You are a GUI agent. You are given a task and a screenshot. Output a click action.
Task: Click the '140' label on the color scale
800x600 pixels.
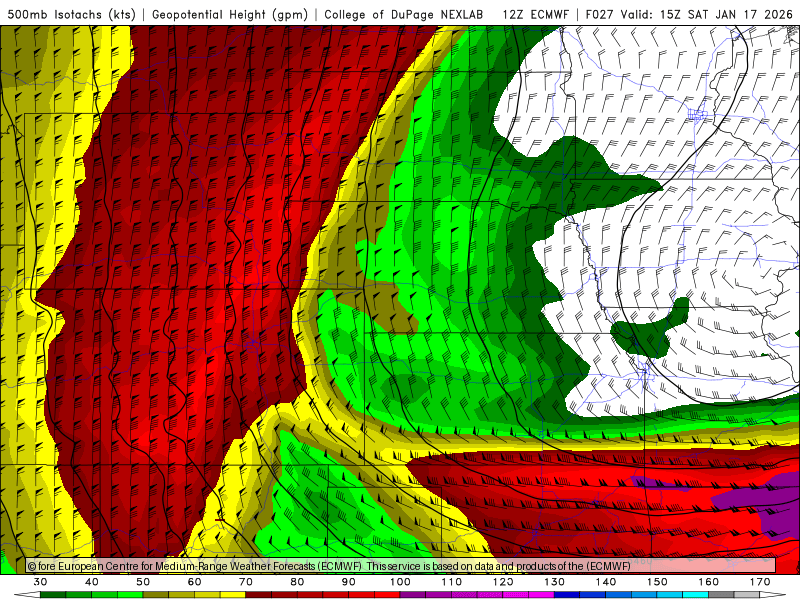[x=606, y=582]
